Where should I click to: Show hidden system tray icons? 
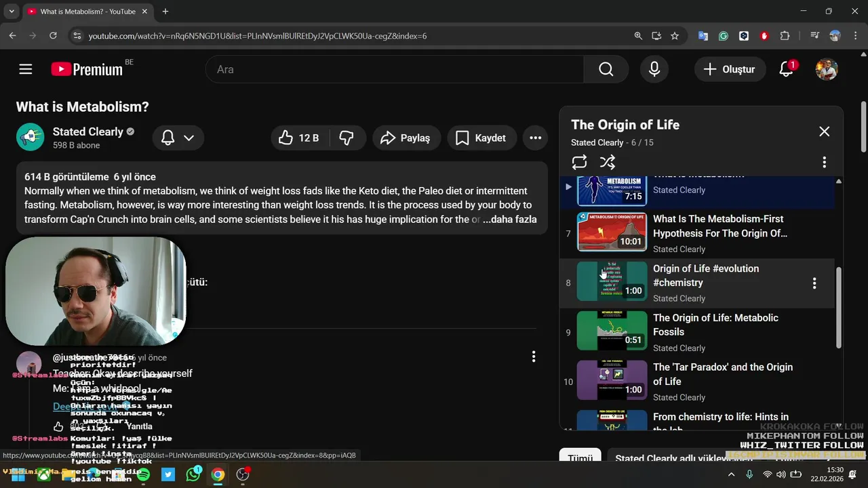point(731,474)
